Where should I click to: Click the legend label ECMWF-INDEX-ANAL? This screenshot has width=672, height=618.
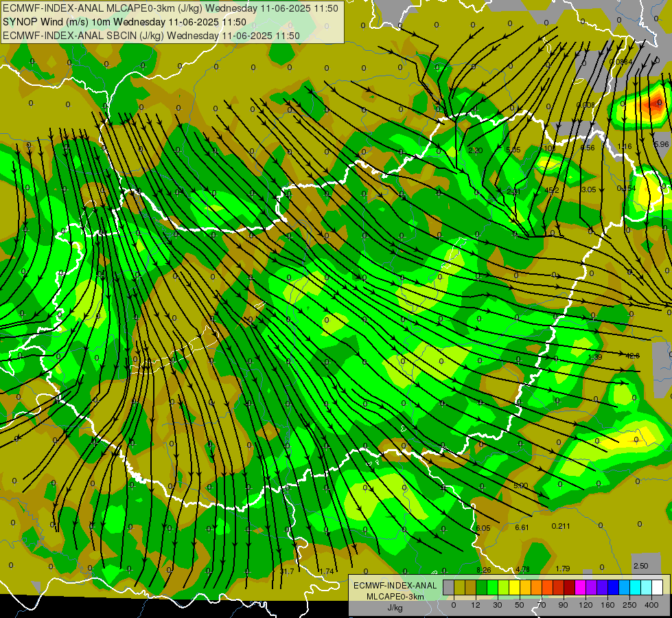tap(395, 586)
